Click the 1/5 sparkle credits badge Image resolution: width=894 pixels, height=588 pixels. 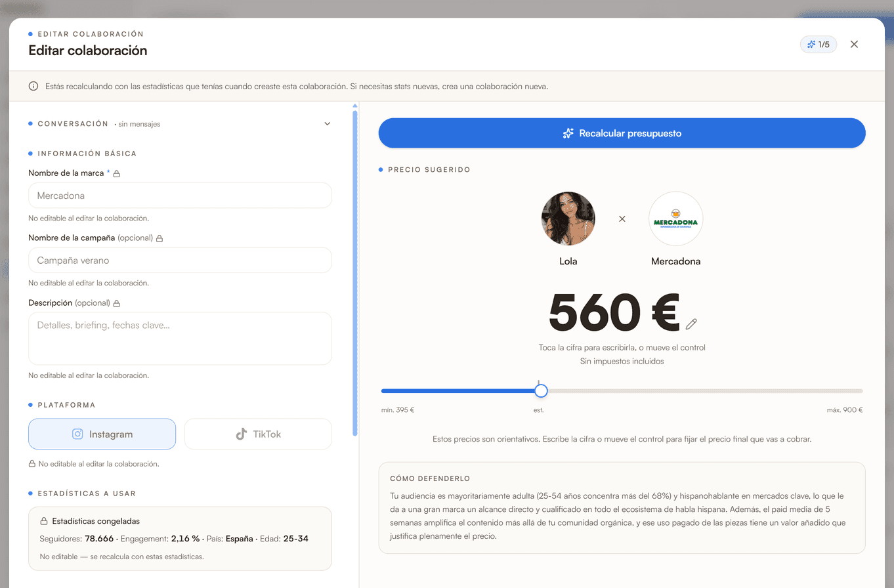(x=818, y=45)
